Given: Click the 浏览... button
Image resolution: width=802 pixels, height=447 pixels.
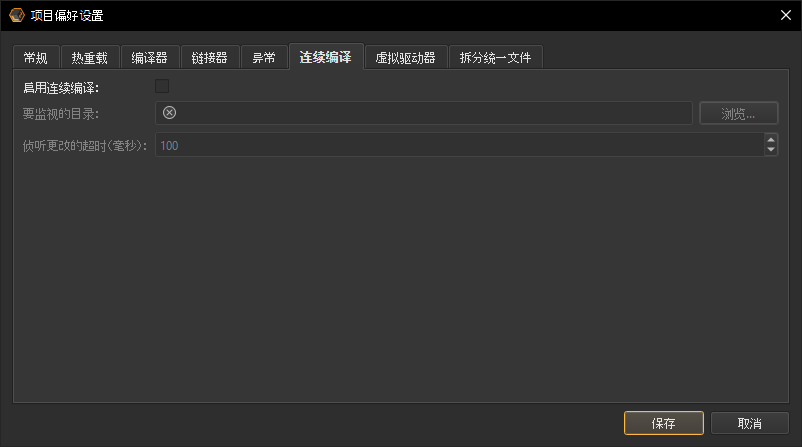Looking at the screenshot, I should point(739,113).
